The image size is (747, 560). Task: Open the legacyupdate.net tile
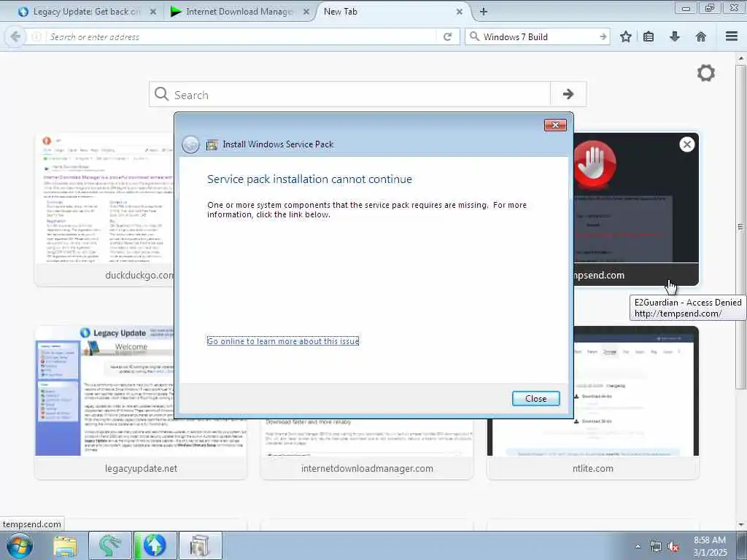pos(141,402)
